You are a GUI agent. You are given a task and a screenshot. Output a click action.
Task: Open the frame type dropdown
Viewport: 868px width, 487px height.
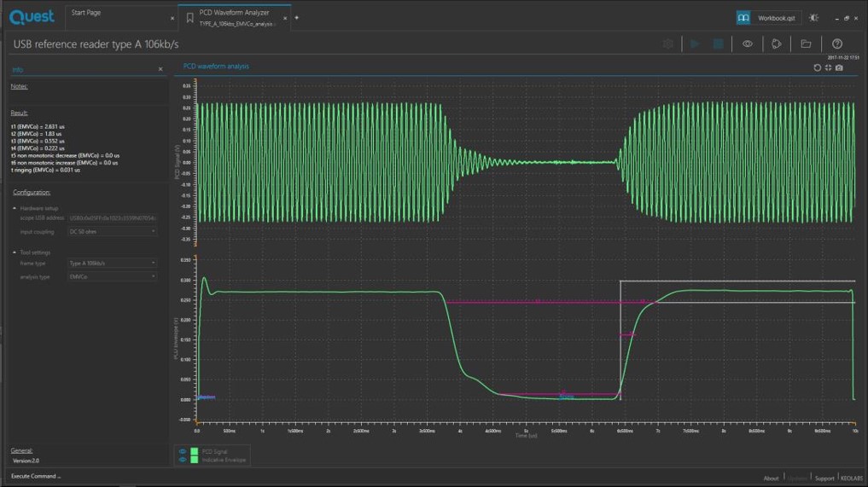pos(113,264)
